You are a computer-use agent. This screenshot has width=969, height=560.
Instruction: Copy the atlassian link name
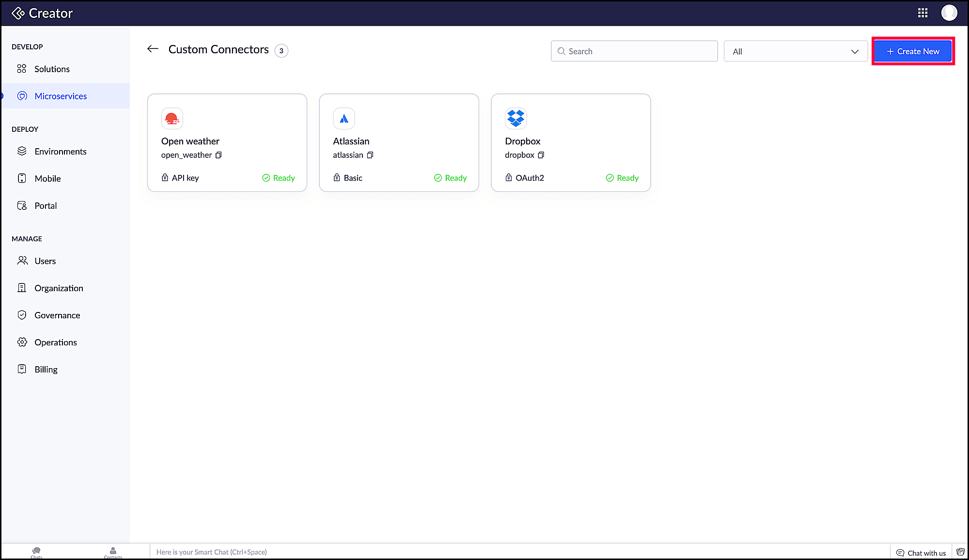(x=370, y=155)
